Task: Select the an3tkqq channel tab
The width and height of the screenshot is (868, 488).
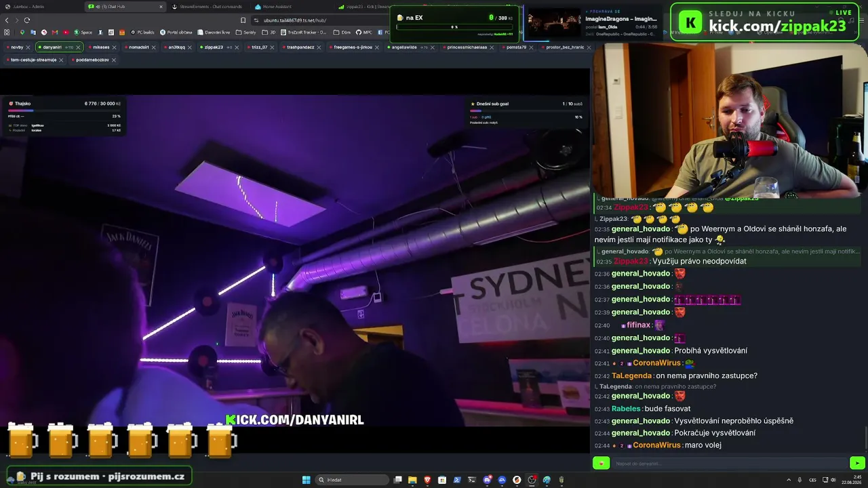Action: coord(177,47)
